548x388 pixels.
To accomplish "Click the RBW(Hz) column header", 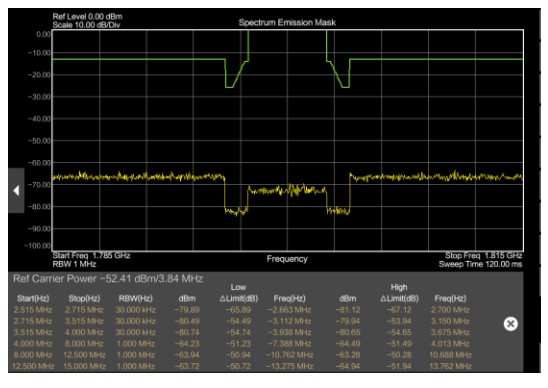I will [x=136, y=299].
